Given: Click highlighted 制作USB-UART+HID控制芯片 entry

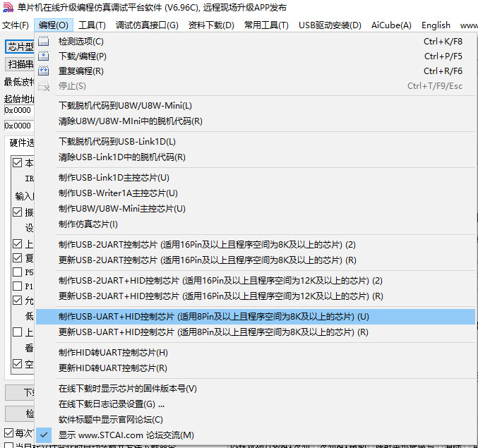Looking at the screenshot, I should point(256,317).
